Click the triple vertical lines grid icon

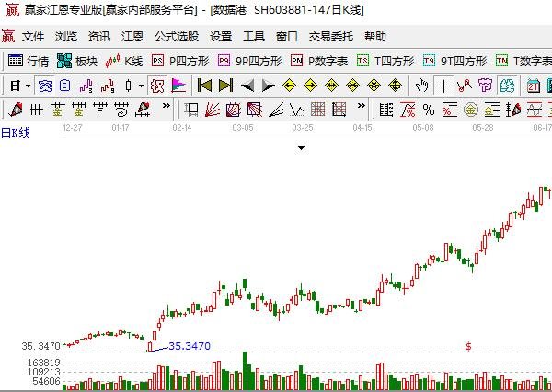(37, 110)
